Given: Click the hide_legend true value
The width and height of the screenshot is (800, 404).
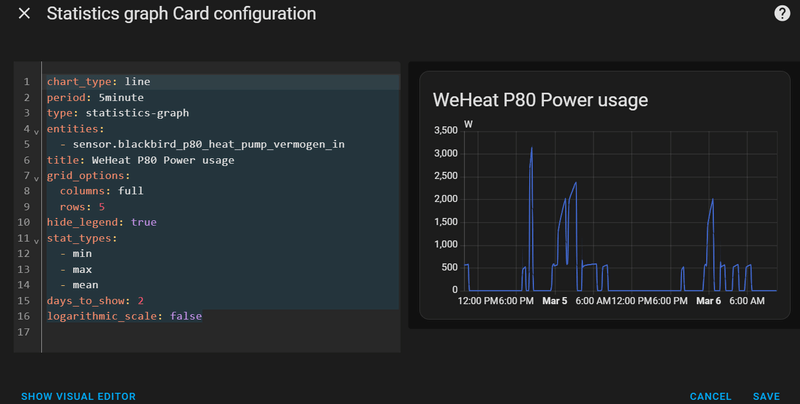Looking at the screenshot, I should 143,222.
